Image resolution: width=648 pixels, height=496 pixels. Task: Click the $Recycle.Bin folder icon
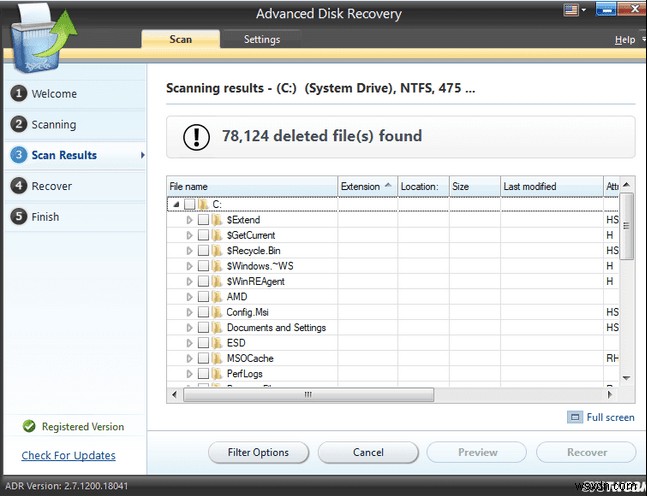coord(217,251)
